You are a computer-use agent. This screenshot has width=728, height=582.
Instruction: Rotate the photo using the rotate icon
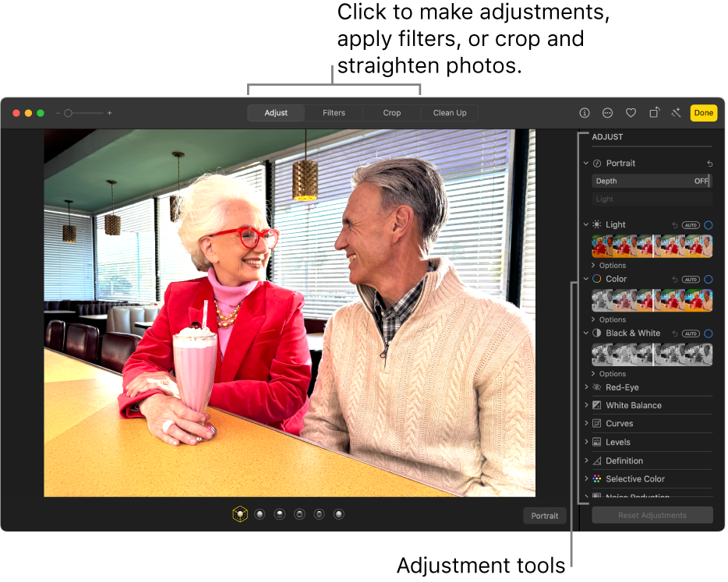pos(654,113)
